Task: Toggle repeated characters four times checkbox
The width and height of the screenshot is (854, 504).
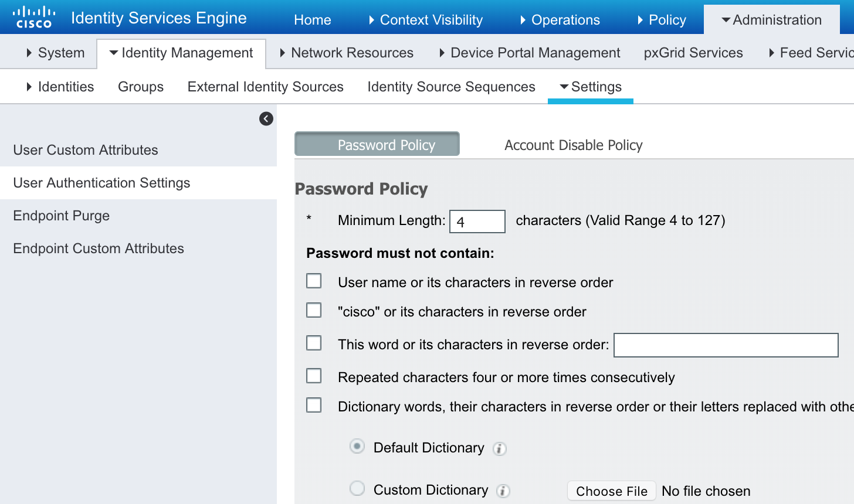Action: coord(314,376)
